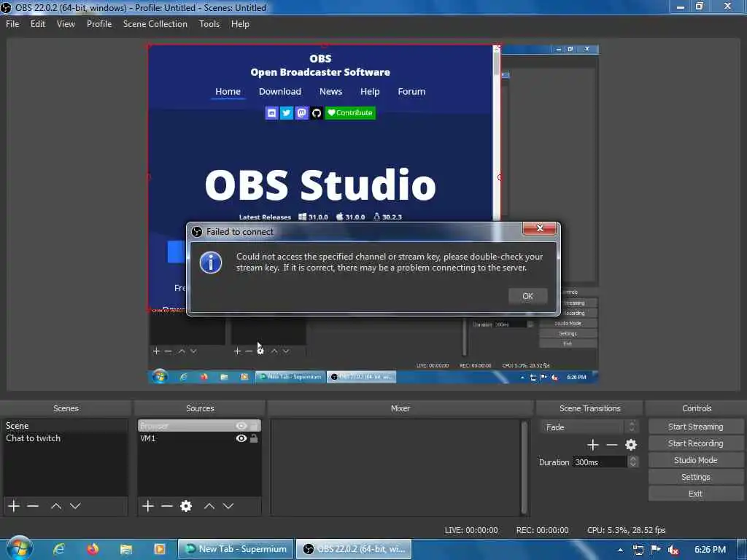747x560 pixels.
Task: Open the Scene Collection menu
Action: click(x=155, y=24)
